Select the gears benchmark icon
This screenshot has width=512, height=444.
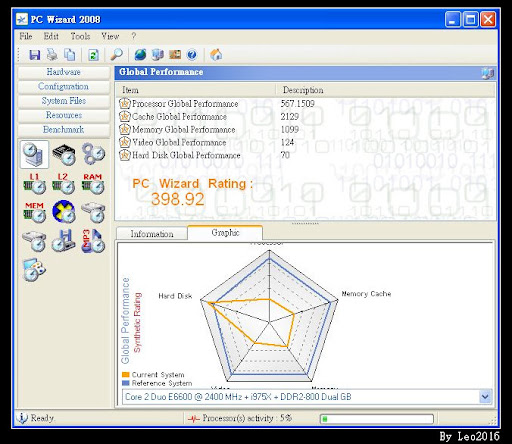93,154
